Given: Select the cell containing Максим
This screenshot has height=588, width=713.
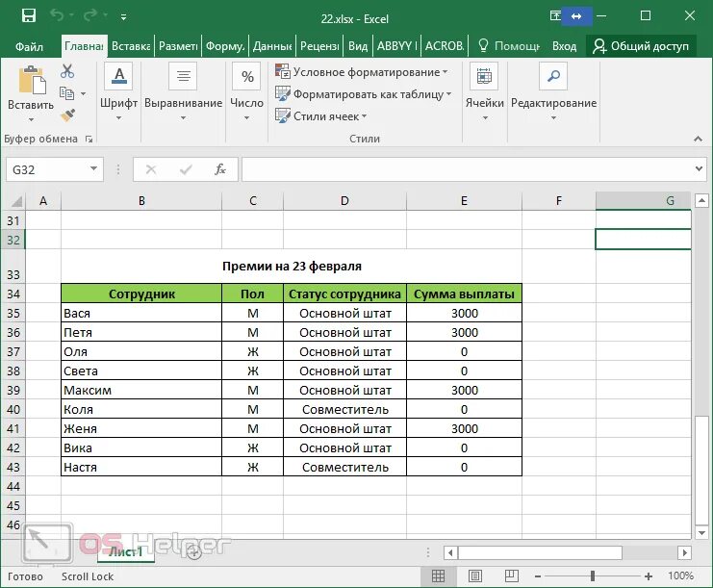Looking at the screenshot, I should (x=141, y=390).
